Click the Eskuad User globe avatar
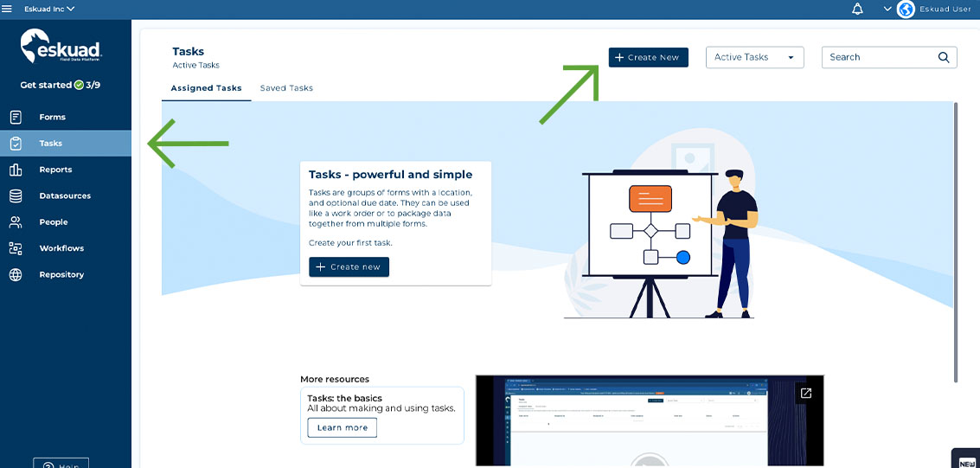980x468 pixels. pos(906,10)
